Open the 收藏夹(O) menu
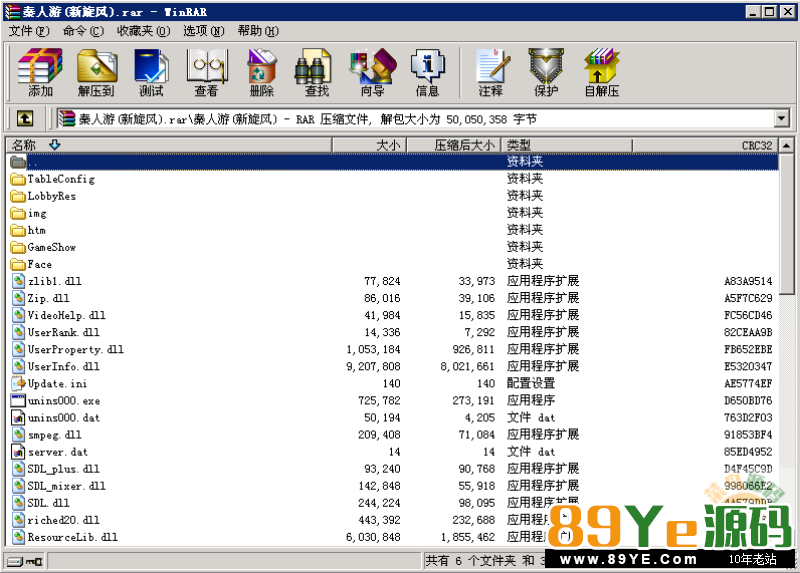The image size is (800, 573). (x=143, y=31)
